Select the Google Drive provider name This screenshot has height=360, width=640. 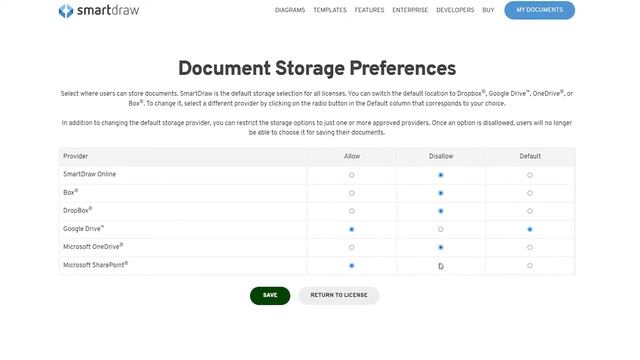[83, 229]
